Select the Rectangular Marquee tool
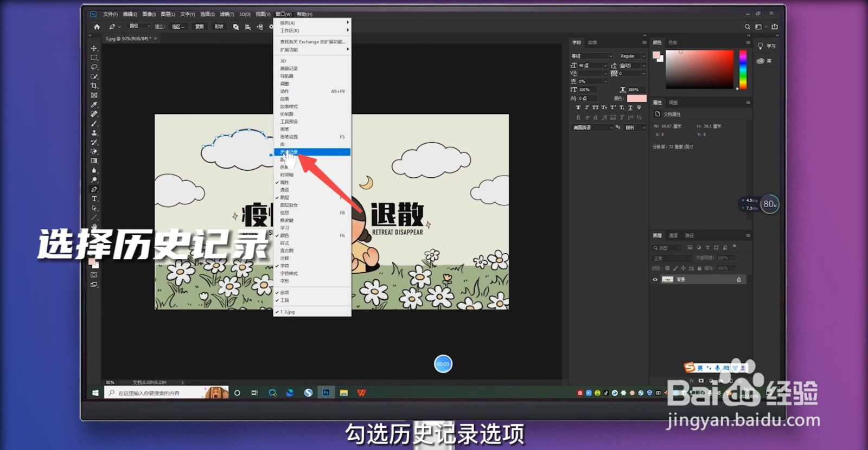The image size is (868, 450). (94, 57)
